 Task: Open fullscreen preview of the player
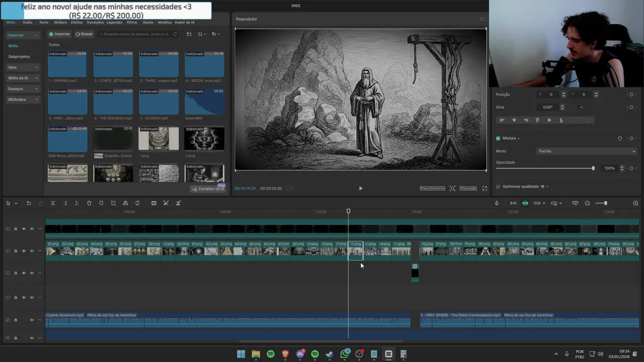485,189
